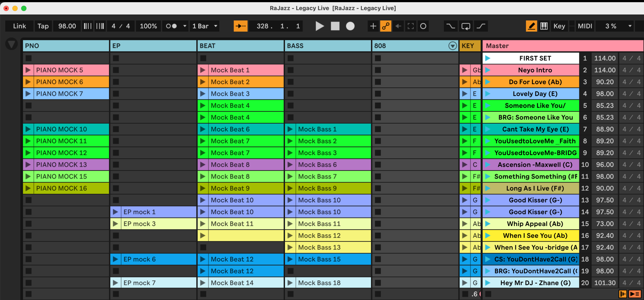Unfold the 808 track with its arrow

tap(452, 46)
